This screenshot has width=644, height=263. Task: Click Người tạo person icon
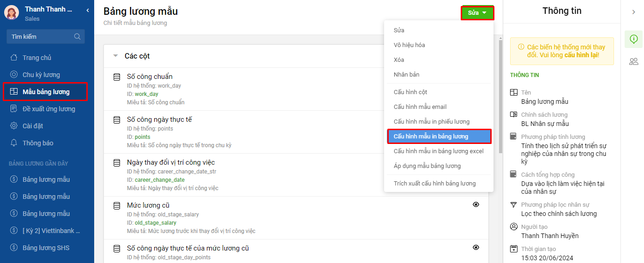(513, 227)
